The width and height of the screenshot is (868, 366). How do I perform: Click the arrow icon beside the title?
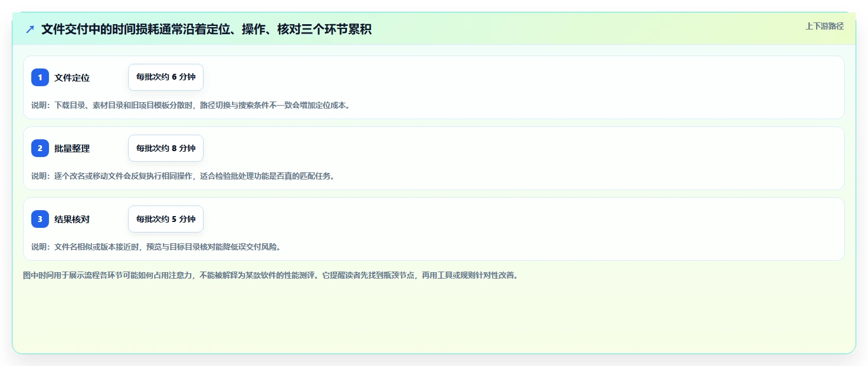30,30
